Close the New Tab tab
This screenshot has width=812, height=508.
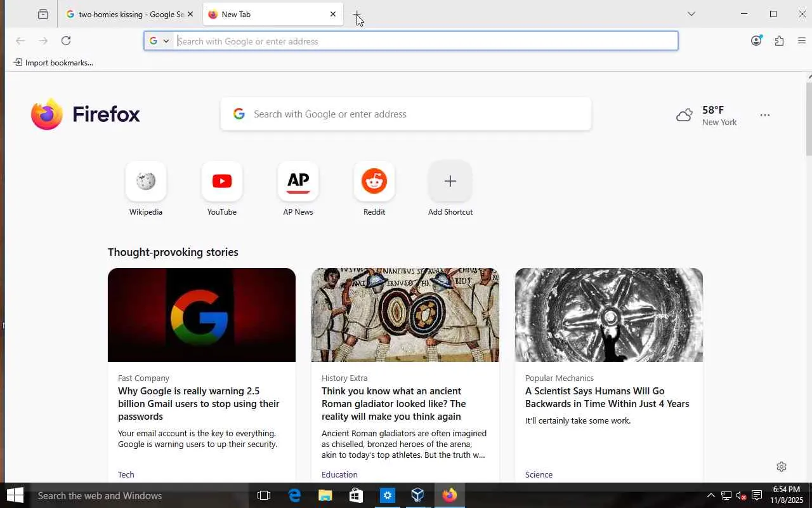click(332, 14)
